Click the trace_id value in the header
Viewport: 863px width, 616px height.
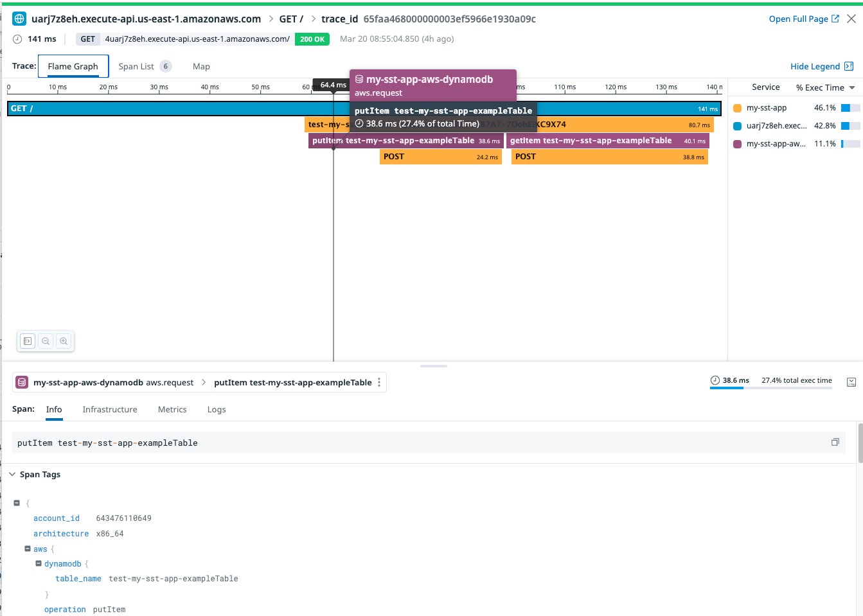[x=450, y=19]
